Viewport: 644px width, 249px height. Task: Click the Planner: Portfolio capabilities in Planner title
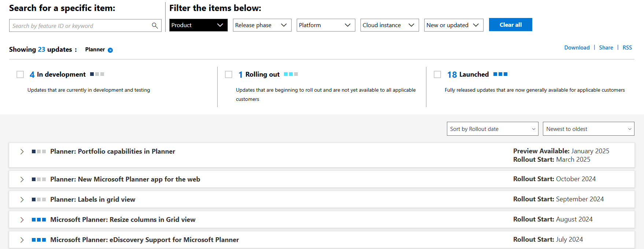coord(112,151)
